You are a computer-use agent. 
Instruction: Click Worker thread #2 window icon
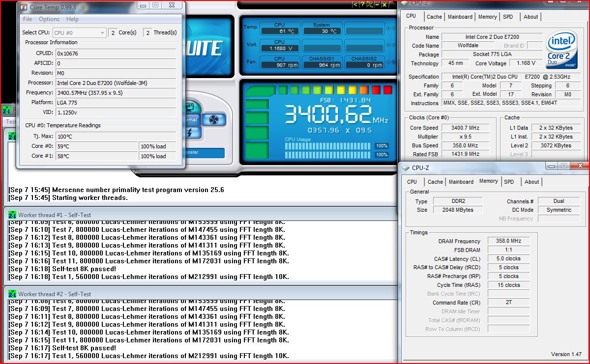[x=12, y=294]
